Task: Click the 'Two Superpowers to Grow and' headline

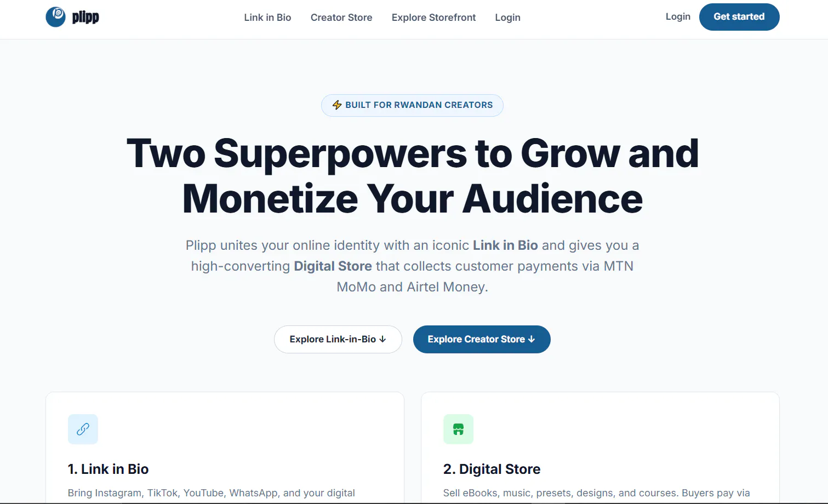Action: tap(413, 153)
